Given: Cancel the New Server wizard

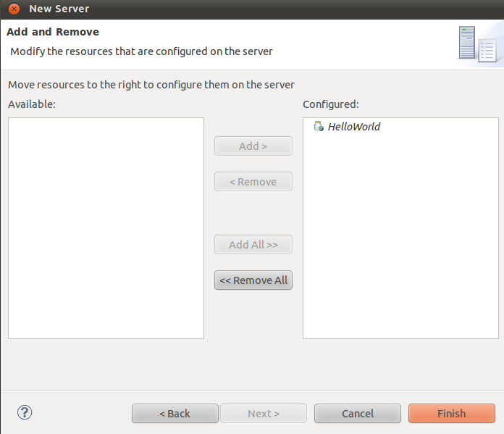Looking at the screenshot, I should [x=357, y=414].
